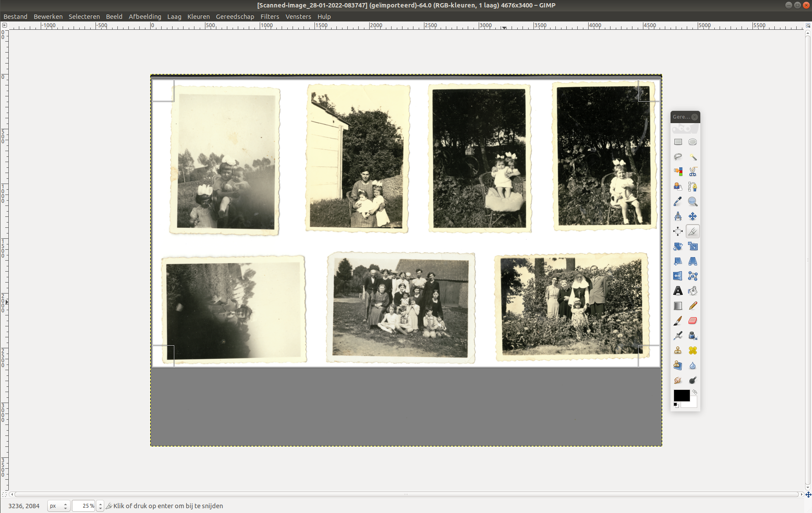Open the px unit dropdown
The image size is (812, 513).
click(x=59, y=506)
